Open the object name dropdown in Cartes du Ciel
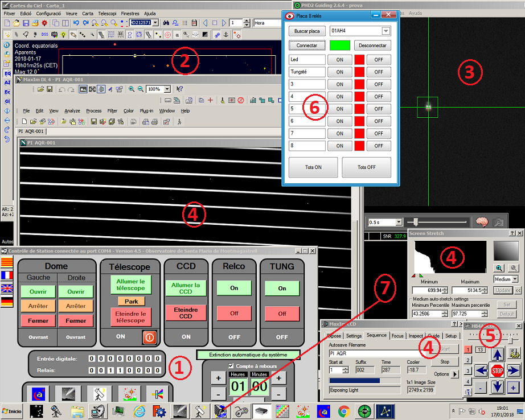 (x=155, y=23)
